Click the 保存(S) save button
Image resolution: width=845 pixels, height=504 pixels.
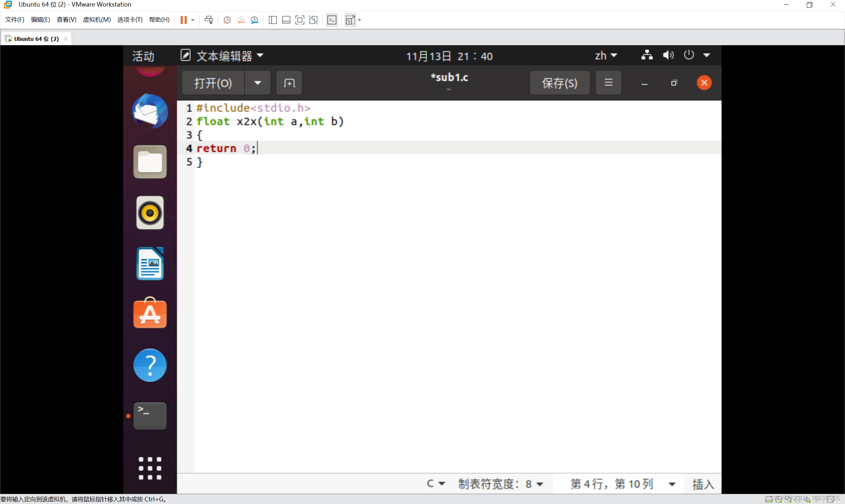559,83
